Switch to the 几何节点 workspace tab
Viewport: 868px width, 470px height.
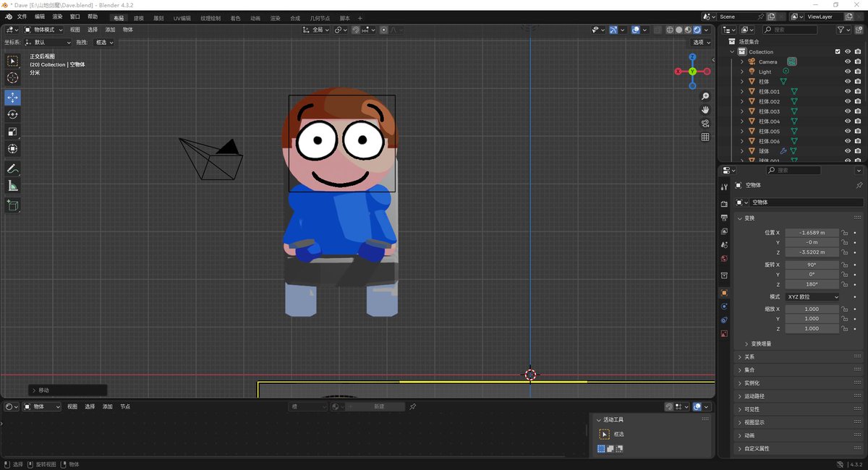[320, 18]
